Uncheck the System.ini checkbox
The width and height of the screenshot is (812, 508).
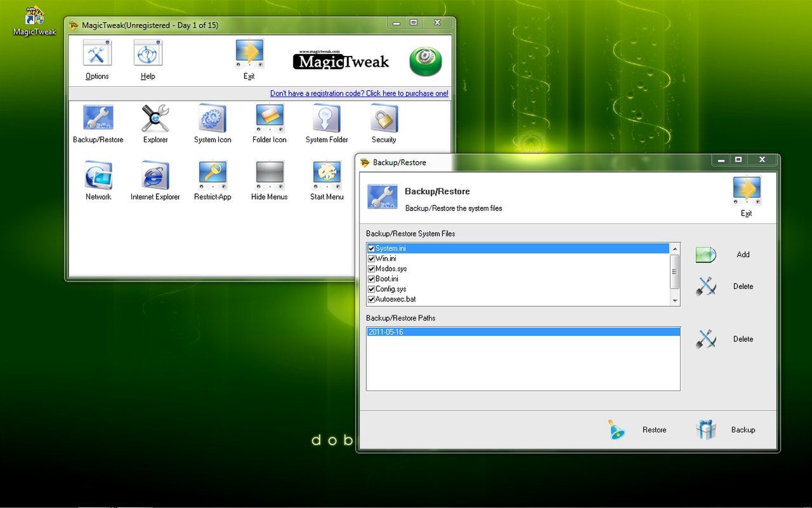(x=372, y=248)
